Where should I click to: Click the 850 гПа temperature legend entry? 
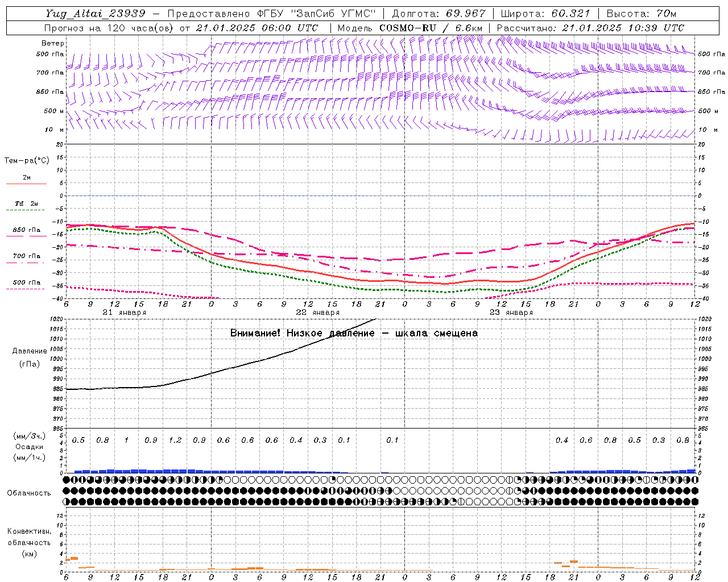[27, 230]
